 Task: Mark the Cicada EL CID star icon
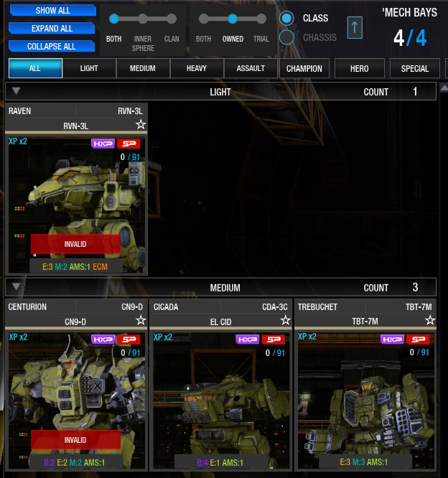[285, 320]
